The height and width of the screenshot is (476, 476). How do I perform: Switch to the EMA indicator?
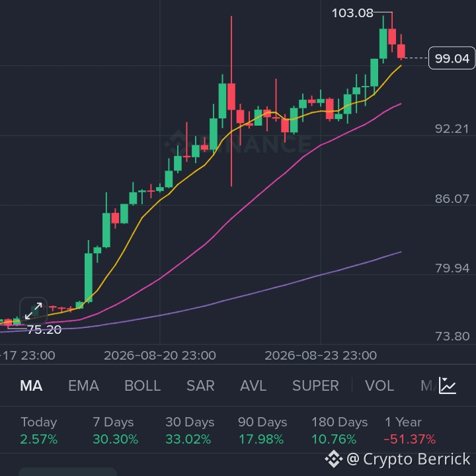tap(83, 386)
